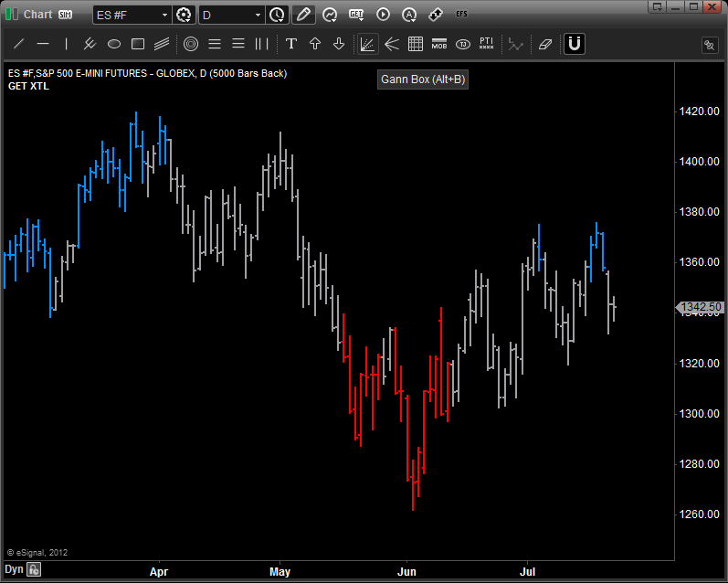Select the regression channel tool
This screenshot has height=583, width=728.
coord(162,44)
